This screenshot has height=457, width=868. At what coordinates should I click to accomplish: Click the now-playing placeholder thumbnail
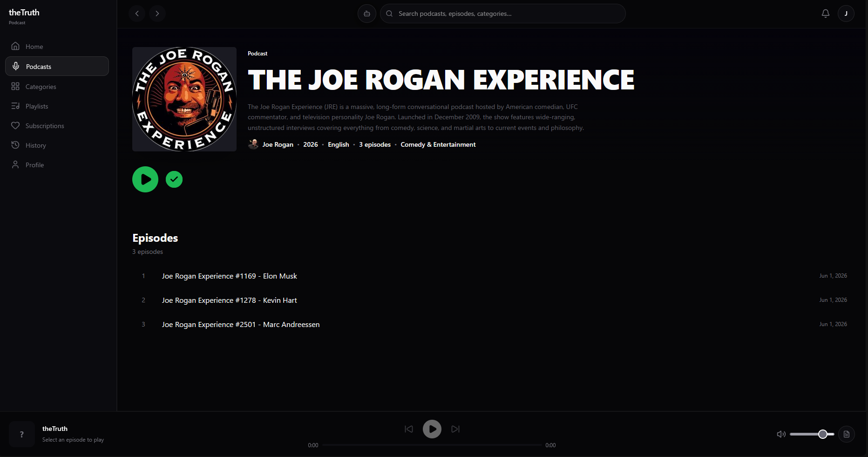pos(22,434)
